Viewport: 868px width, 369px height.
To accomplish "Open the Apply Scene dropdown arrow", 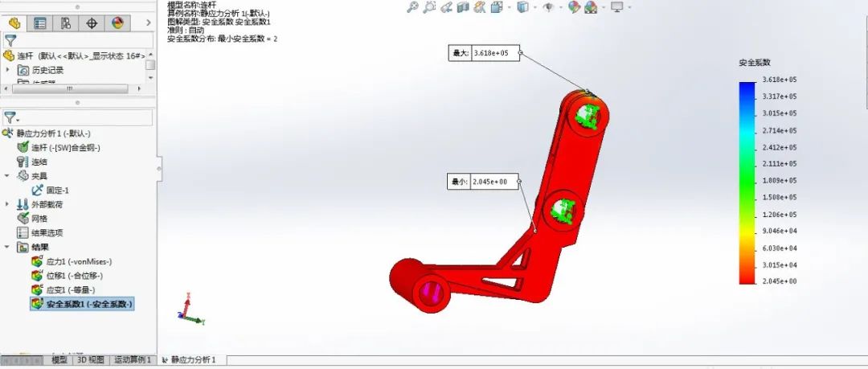I will (602, 8).
